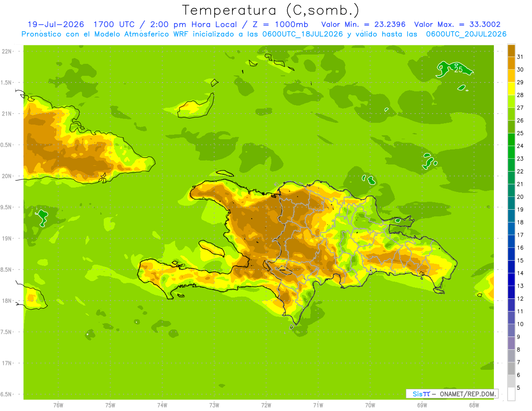
Task: Click the "74W" longitude label
Action: [x=162, y=405]
